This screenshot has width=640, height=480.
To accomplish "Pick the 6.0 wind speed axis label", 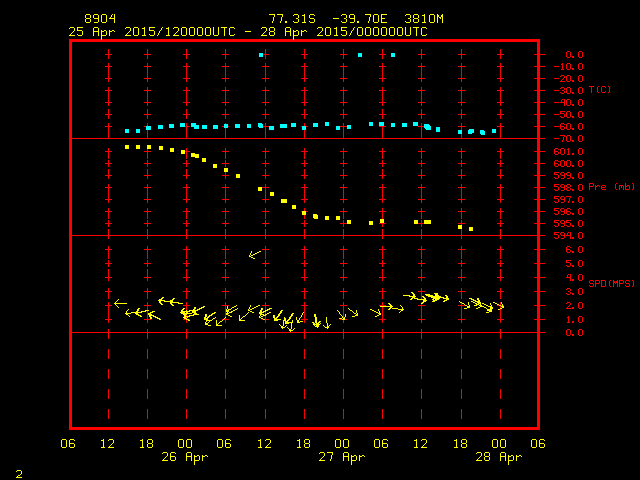I will pos(574,250).
